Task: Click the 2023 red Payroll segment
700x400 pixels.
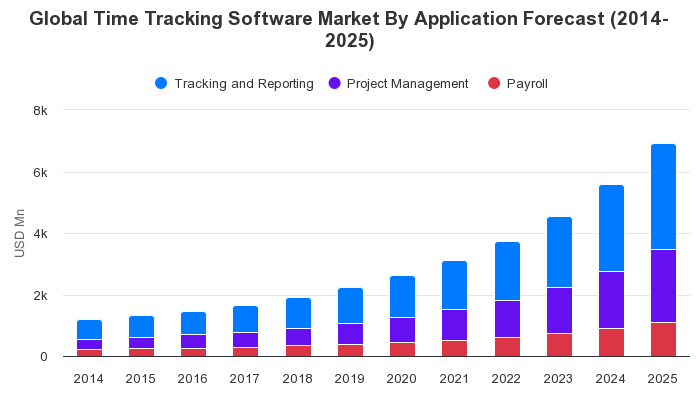Action: pos(559,345)
